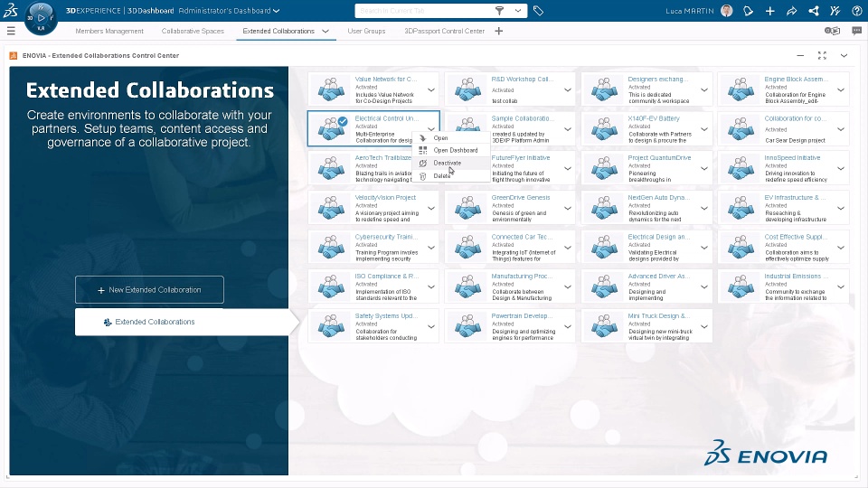Click the VelocityVision Project handshake icon

tap(331, 208)
